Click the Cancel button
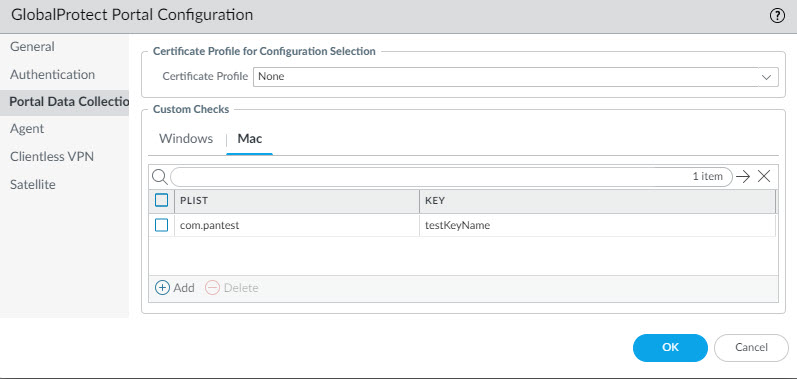797x379 pixels. coord(751,348)
